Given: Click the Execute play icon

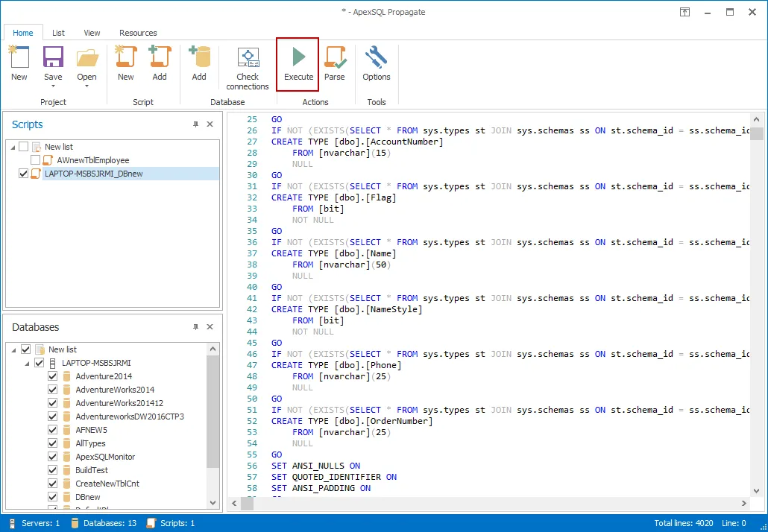Looking at the screenshot, I should pyautogui.click(x=298, y=57).
